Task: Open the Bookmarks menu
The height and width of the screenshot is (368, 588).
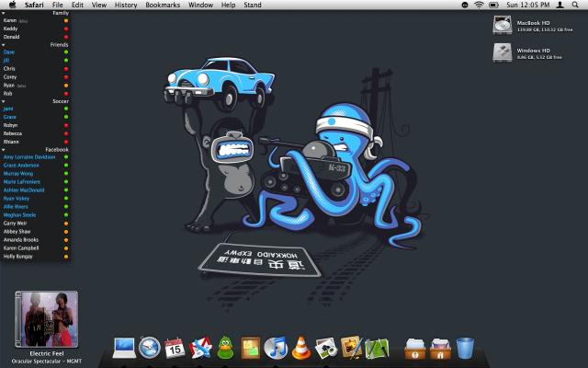Action: tap(163, 5)
